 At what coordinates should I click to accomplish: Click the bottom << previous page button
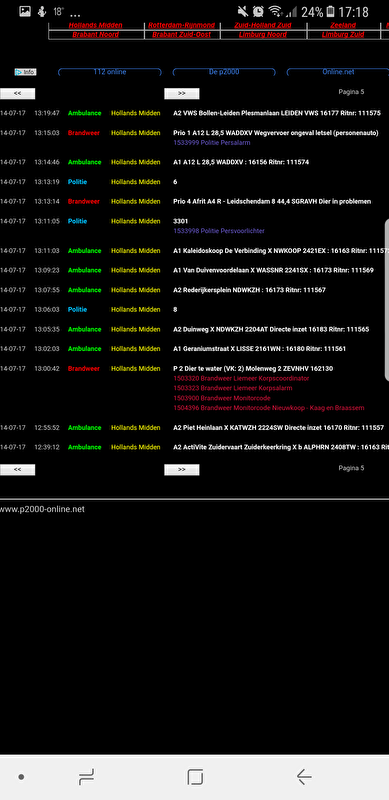pos(17,470)
